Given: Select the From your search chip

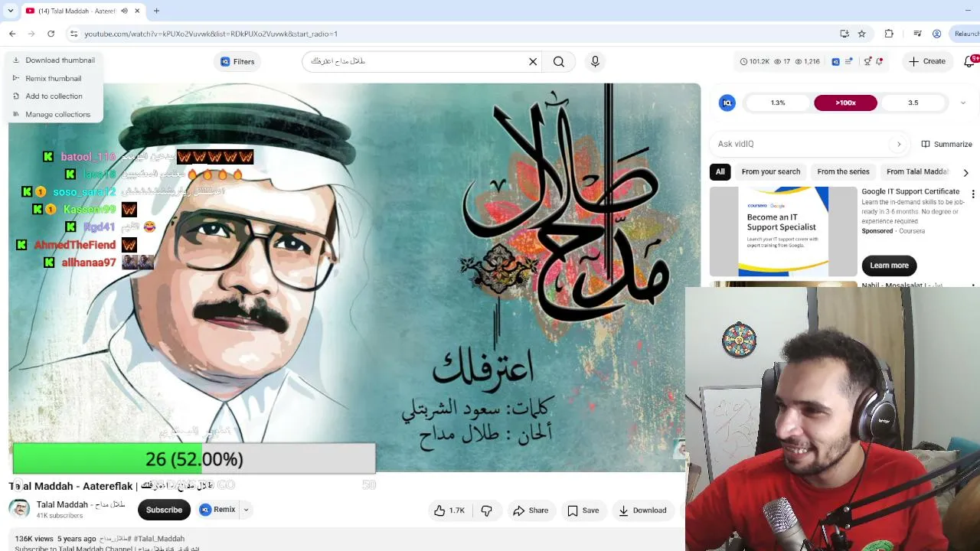Looking at the screenshot, I should tap(771, 171).
